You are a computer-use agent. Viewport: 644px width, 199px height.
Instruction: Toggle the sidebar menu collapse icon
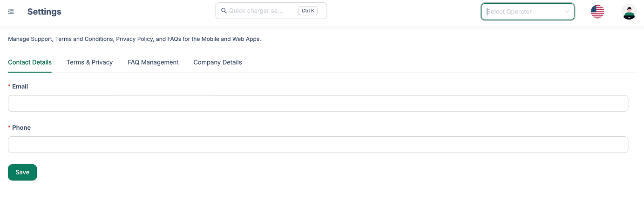pyautogui.click(x=11, y=12)
